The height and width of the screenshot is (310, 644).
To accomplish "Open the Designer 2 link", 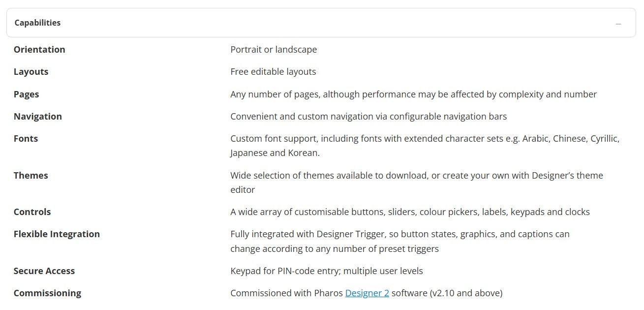I will click(367, 293).
